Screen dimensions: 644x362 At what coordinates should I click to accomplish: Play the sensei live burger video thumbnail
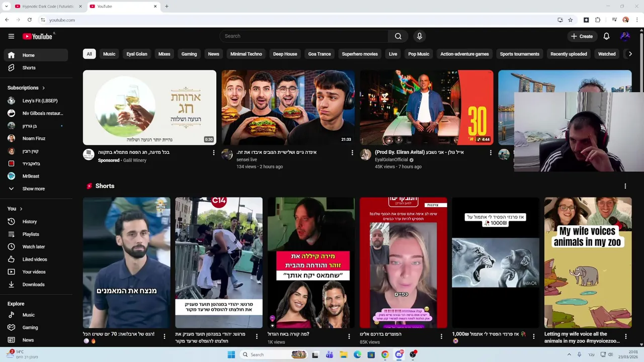click(x=288, y=108)
